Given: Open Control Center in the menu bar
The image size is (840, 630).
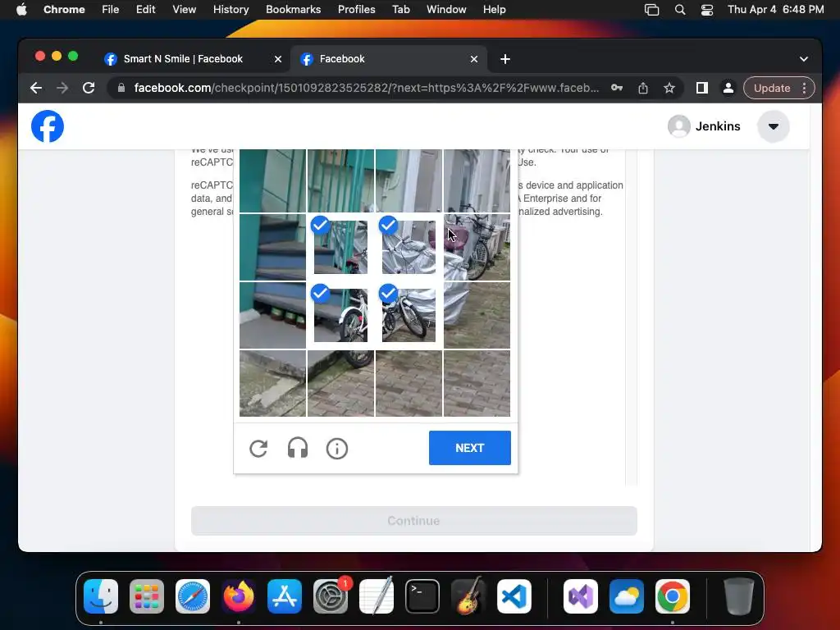Looking at the screenshot, I should (707, 10).
